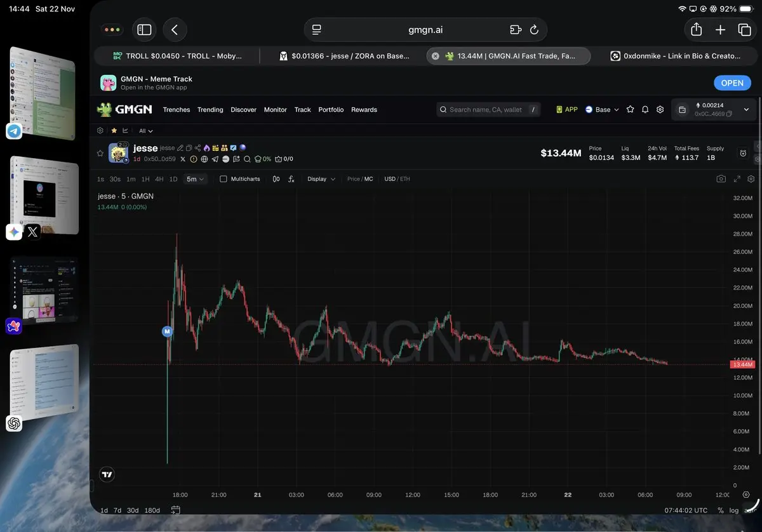Image resolution: width=762 pixels, height=532 pixels.
Task: Select the yellow star watchlist filter
Action: tap(114, 130)
